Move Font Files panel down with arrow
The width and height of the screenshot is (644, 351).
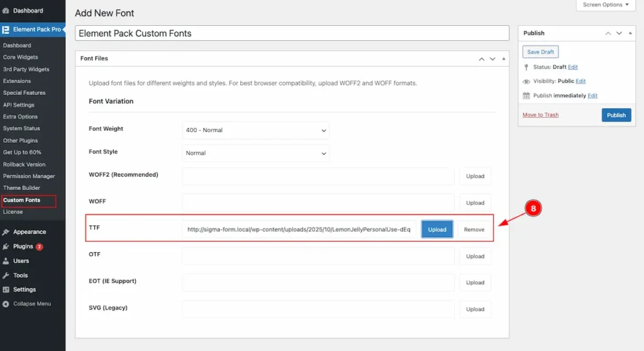(492, 58)
